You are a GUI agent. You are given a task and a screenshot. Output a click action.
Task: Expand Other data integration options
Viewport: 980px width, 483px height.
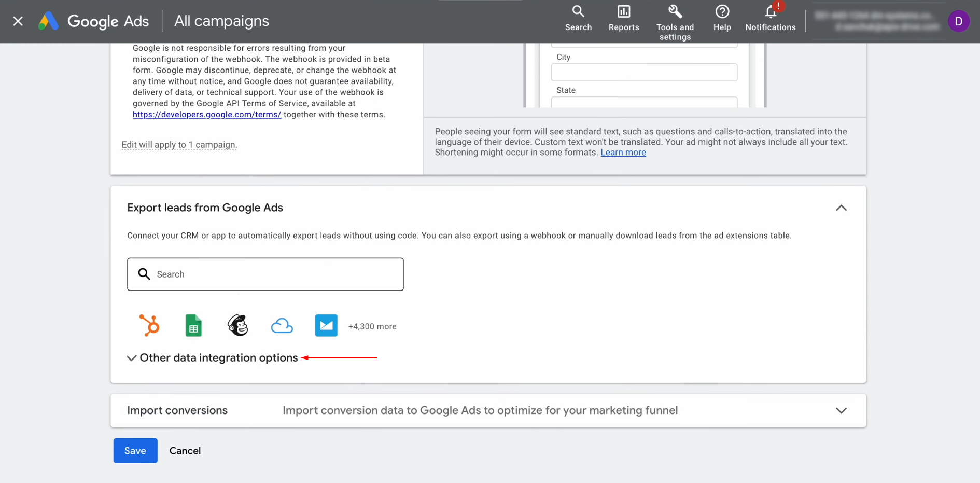point(213,358)
